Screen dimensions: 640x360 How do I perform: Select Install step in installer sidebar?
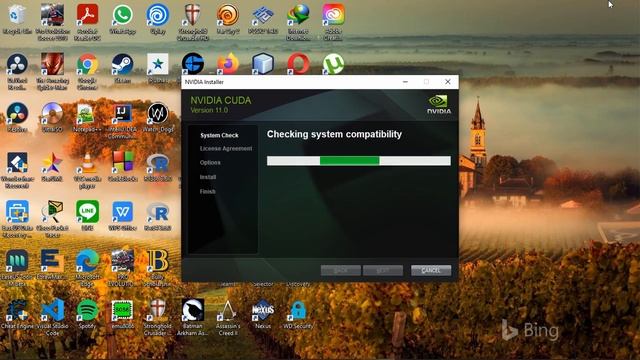208,177
